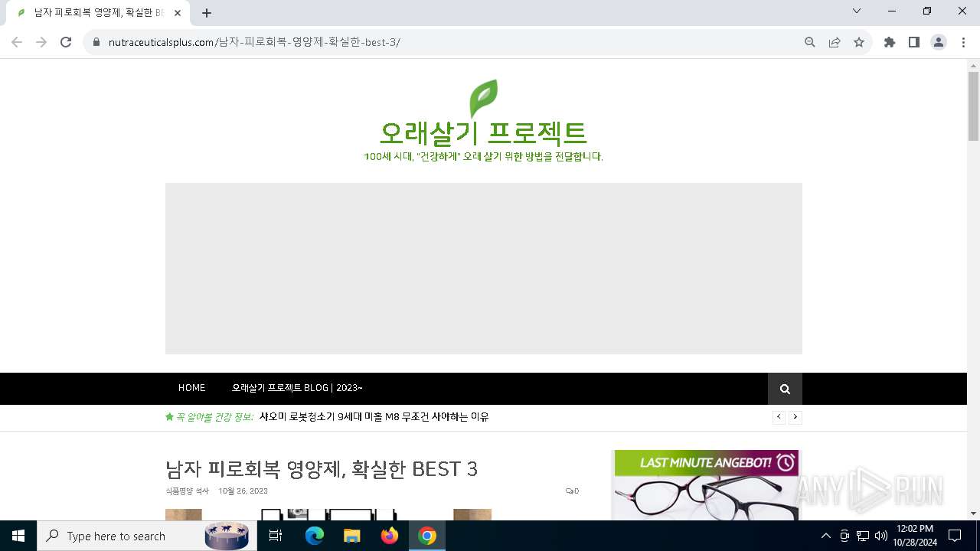
Task: Bookmark this page with the star icon
Action: [859, 42]
